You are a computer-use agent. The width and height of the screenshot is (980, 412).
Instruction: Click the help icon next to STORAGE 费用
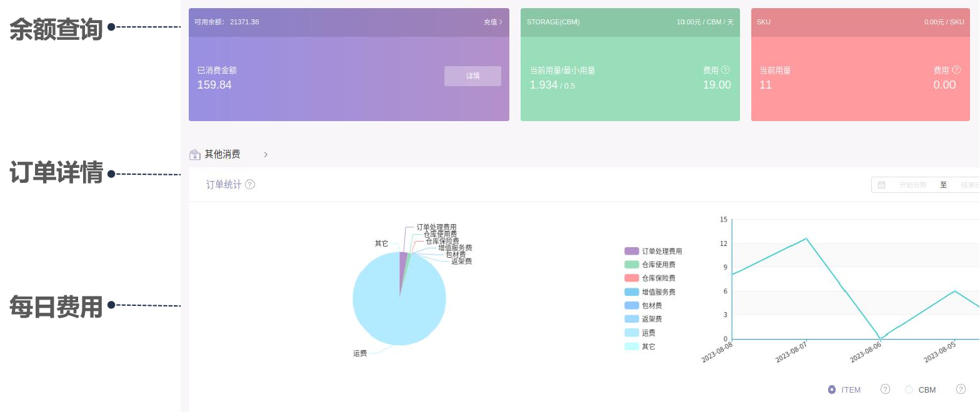725,70
